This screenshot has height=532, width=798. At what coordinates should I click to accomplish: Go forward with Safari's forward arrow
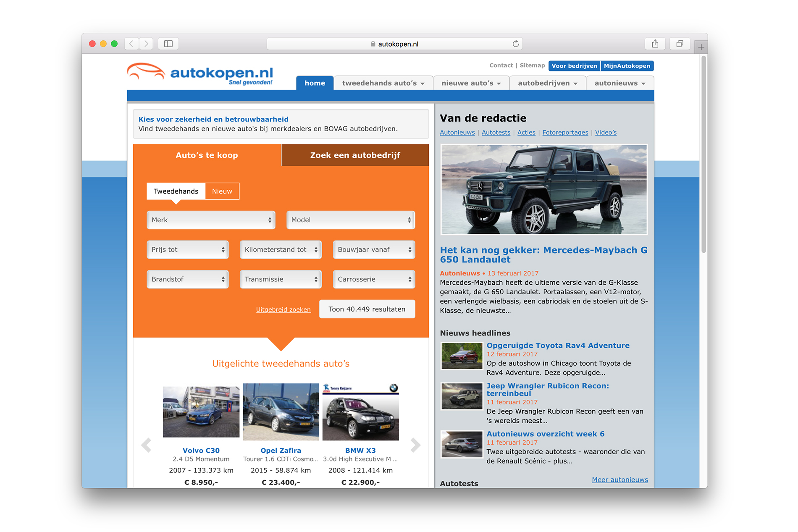click(146, 44)
